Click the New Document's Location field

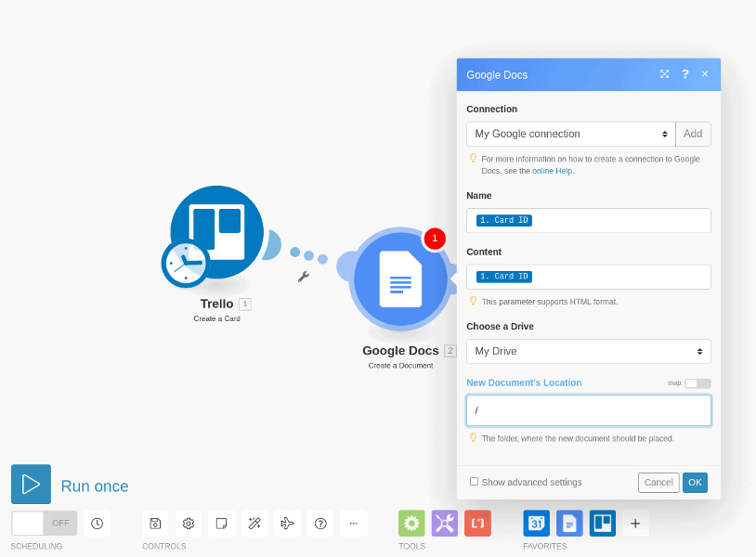click(589, 410)
